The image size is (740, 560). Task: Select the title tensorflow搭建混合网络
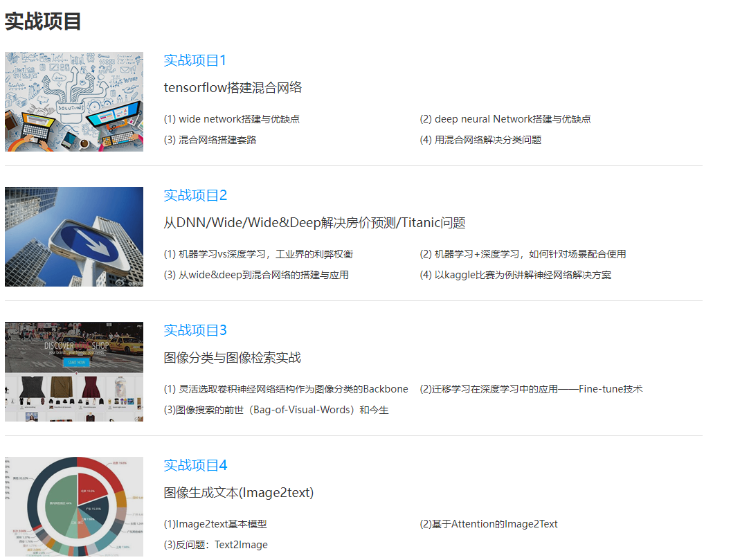(233, 88)
